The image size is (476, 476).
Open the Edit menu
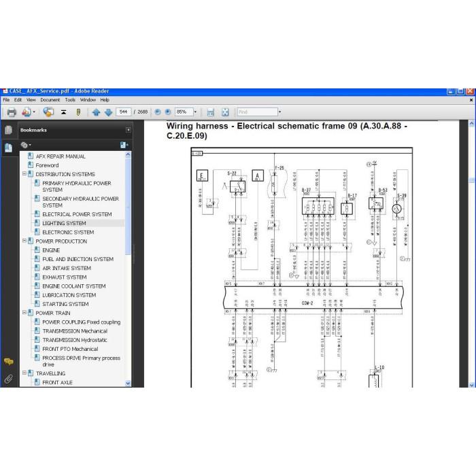pyautogui.click(x=18, y=100)
